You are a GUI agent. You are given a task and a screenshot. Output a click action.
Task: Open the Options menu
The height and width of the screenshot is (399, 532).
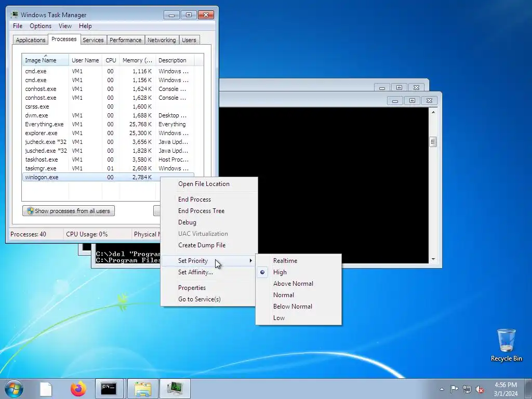(41, 26)
